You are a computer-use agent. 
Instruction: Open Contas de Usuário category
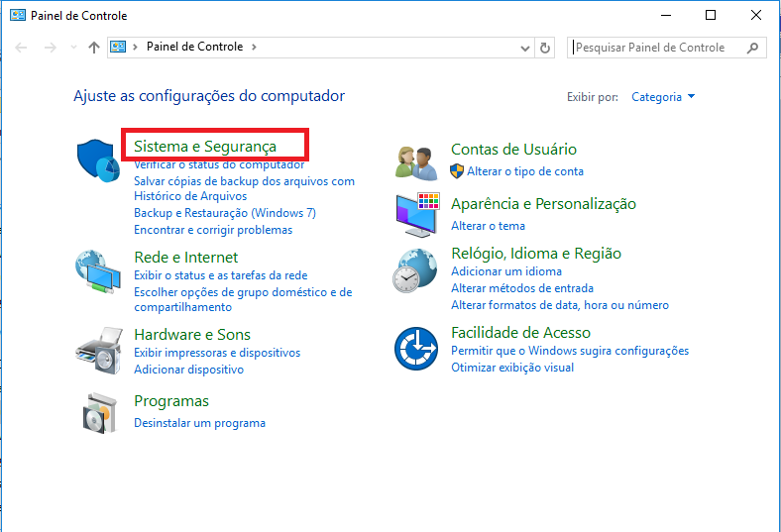[x=513, y=150]
